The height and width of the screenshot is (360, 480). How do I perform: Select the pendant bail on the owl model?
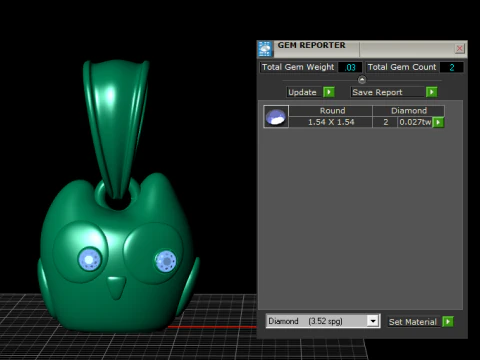[115, 130]
